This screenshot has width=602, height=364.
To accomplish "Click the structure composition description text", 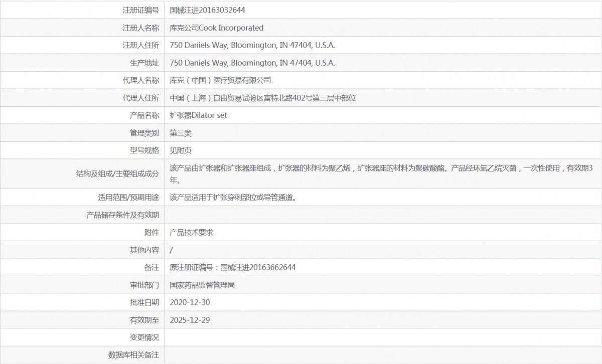I will [x=382, y=174].
